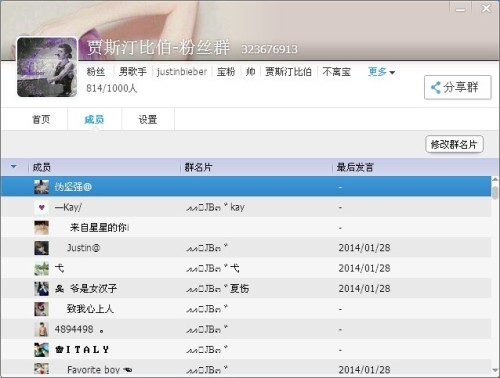Click group title 贾斯汀比伯-粉丝群

[159, 47]
